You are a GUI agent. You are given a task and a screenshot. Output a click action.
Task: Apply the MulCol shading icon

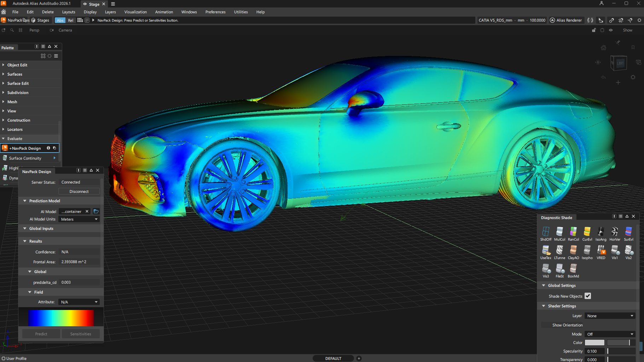559,232
